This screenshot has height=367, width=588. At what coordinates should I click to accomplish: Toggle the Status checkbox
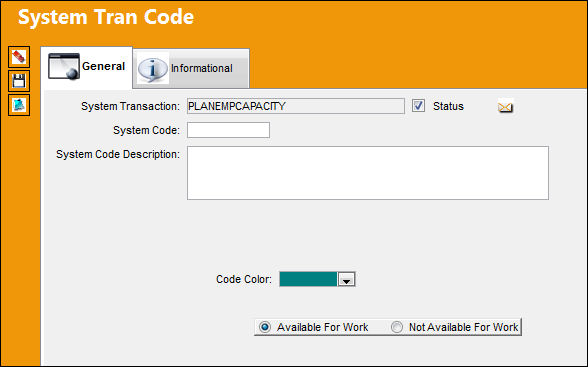point(418,106)
